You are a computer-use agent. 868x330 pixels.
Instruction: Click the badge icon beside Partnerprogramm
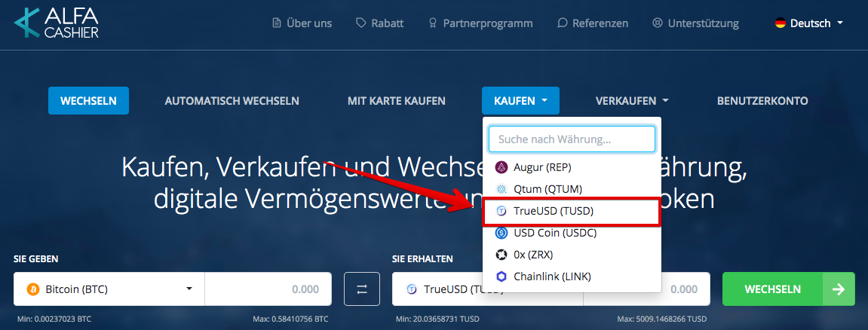(433, 23)
